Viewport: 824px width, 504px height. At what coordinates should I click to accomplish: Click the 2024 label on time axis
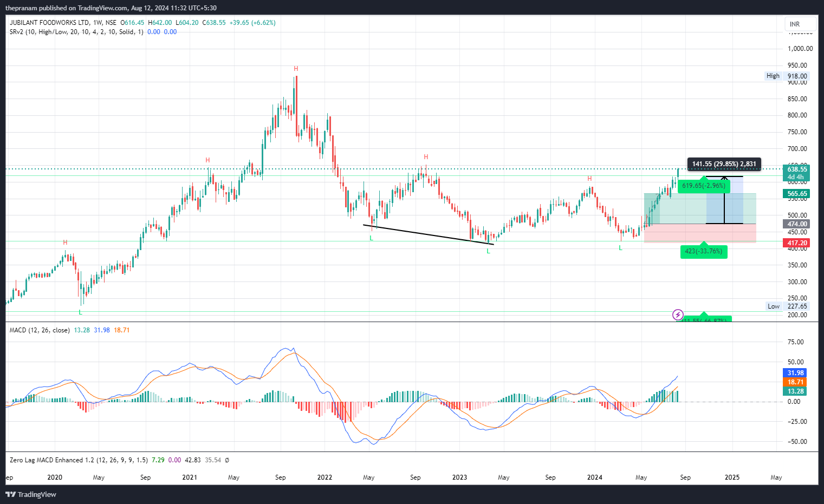594,477
